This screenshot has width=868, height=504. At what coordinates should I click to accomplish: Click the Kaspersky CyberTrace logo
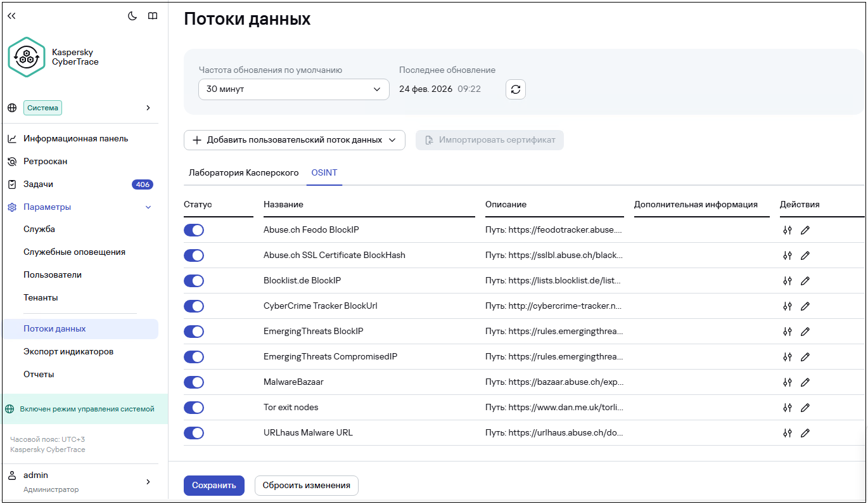[x=27, y=57]
